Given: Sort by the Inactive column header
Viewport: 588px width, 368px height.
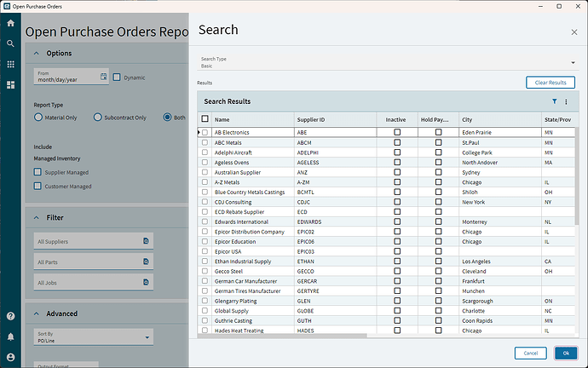Looking at the screenshot, I should [395, 119].
